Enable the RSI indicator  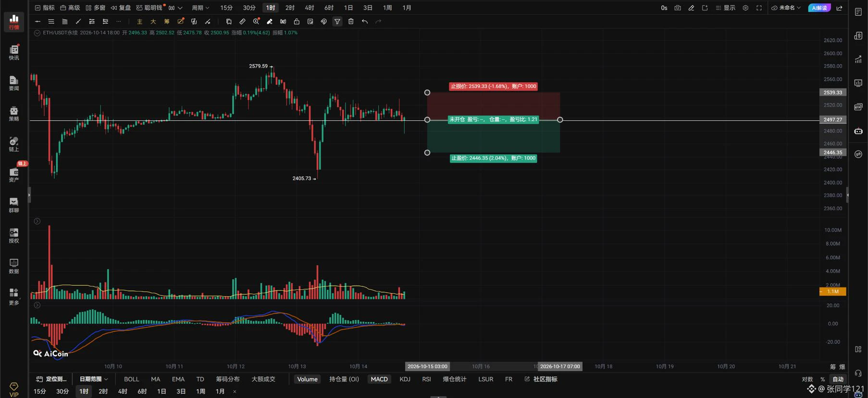[426, 379]
